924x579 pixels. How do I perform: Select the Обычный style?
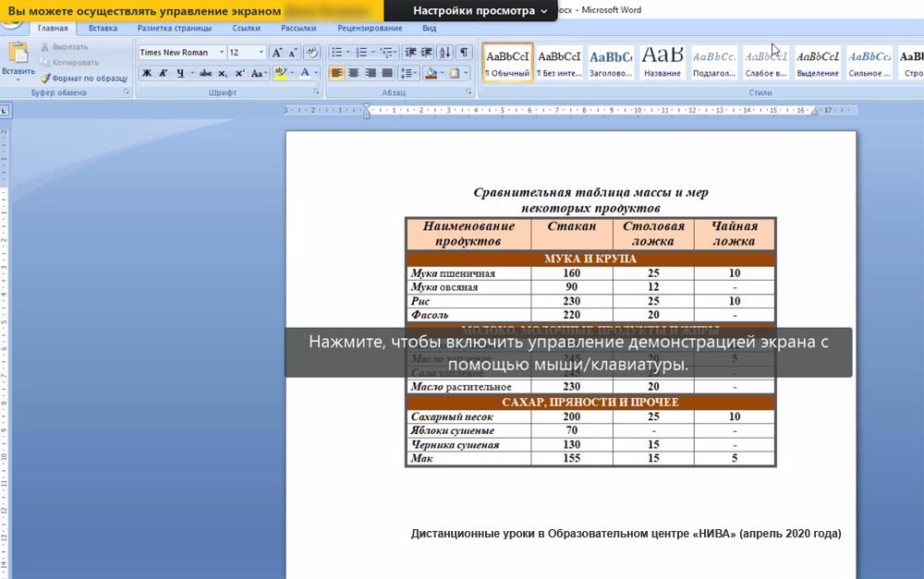pyautogui.click(x=508, y=63)
